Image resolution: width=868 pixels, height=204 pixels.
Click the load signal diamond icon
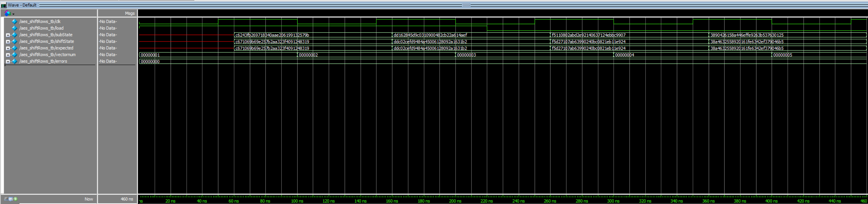point(14,28)
